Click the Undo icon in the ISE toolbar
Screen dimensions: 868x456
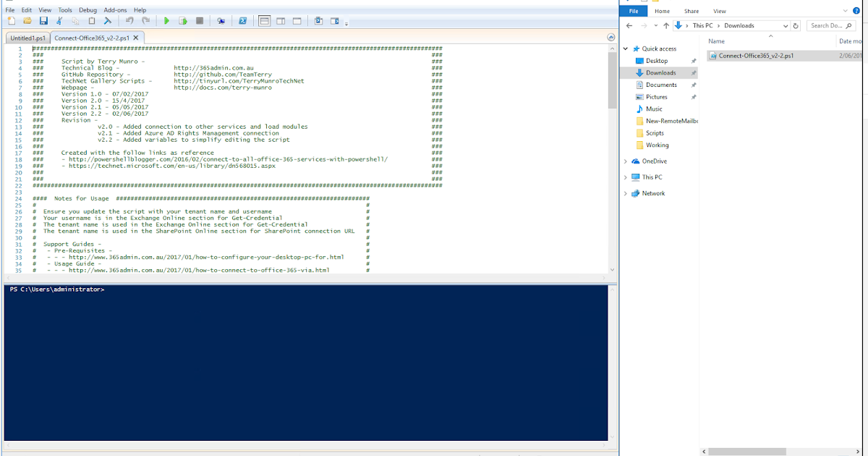coord(130,21)
